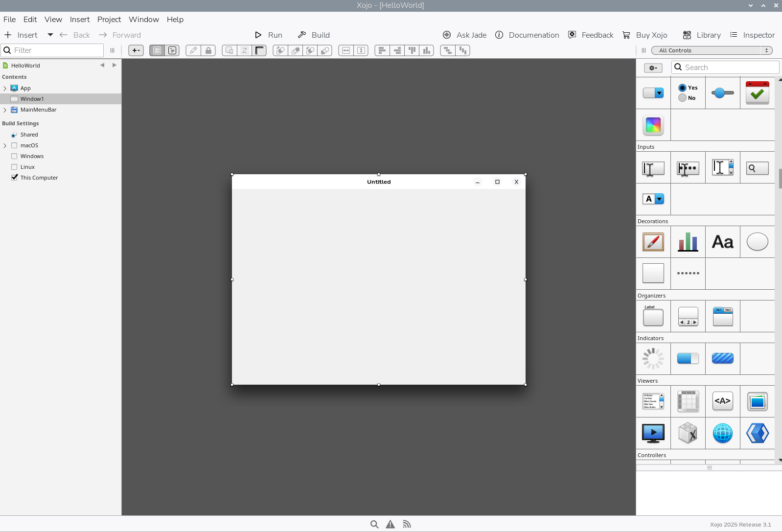Screen dimensions: 782x532
Task: Uncheck This Computer build target
Action: (14, 178)
